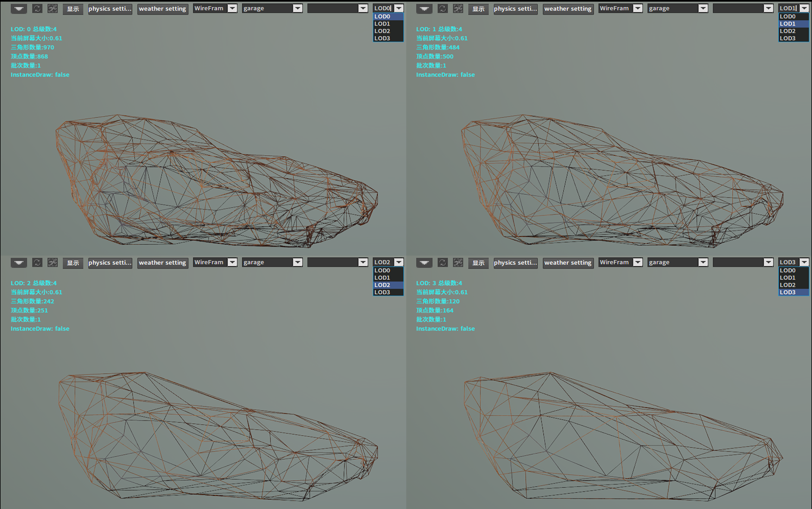Click the refresh icon in the LOD 0 viewport
The image size is (812, 509).
37,9
